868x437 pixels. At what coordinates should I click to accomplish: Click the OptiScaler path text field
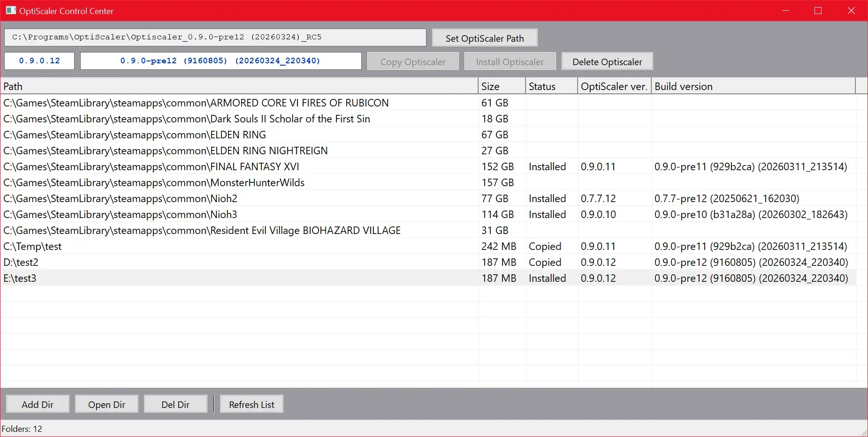[x=215, y=38]
